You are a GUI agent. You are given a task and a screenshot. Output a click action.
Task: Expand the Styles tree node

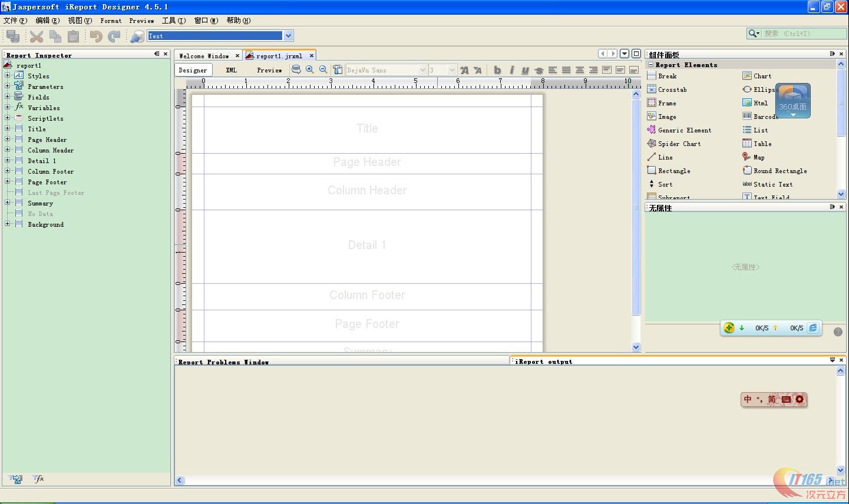[8, 75]
